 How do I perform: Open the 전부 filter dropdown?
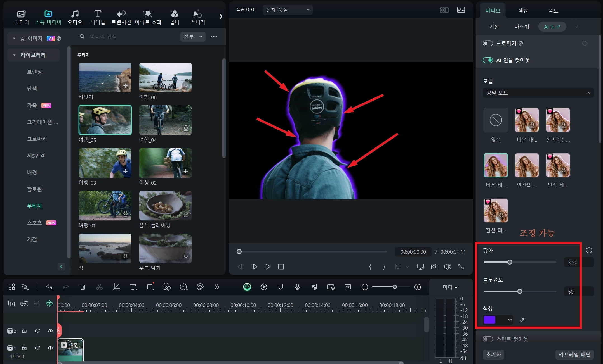(x=193, y=37)
